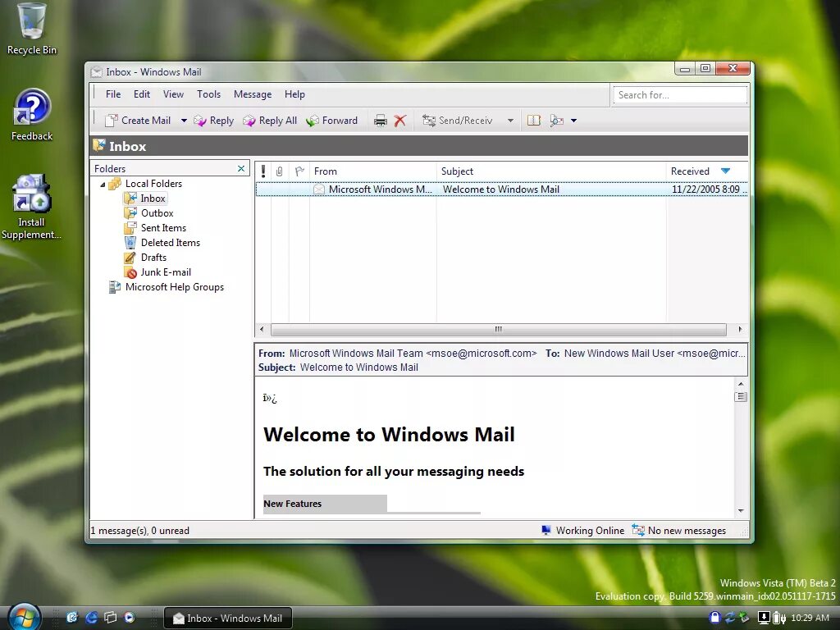Click the Reply All toolbar icon
The image size is (840, 630).
tap(270, 120)
